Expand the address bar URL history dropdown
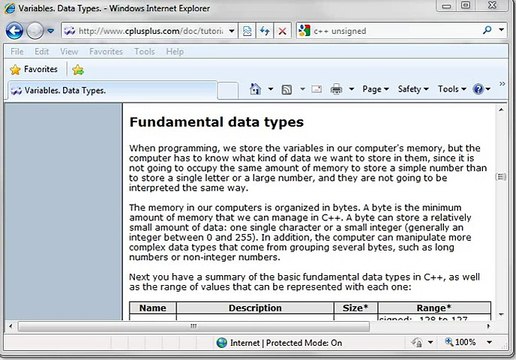This screenshot has width=516, height=360. pyautogui.click(x=232, y=31)
